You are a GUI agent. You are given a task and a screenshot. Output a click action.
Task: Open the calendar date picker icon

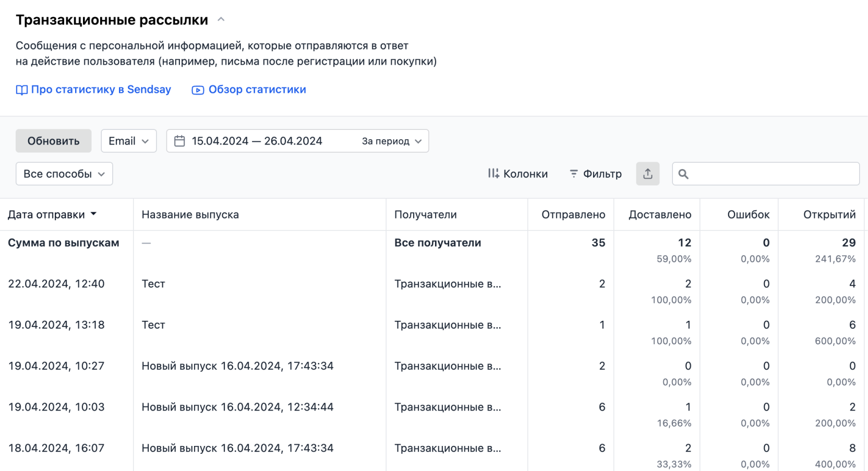(x=180, y=140)
